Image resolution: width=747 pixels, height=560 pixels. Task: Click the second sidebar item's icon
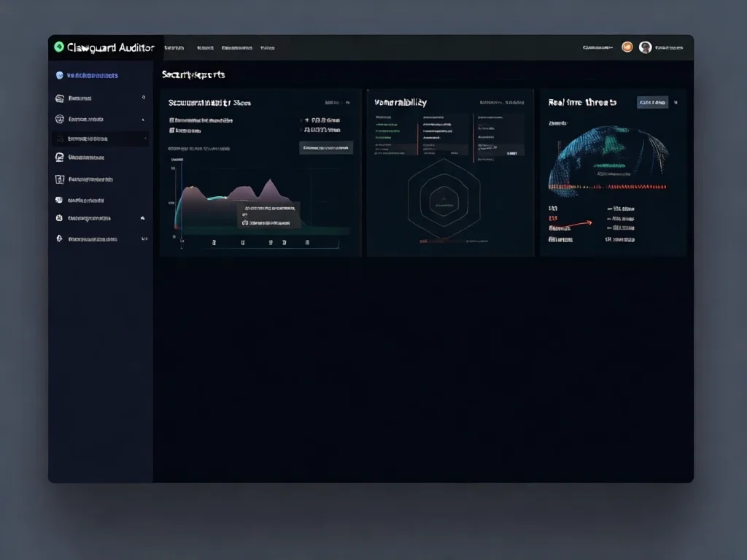tap(60, 98)
